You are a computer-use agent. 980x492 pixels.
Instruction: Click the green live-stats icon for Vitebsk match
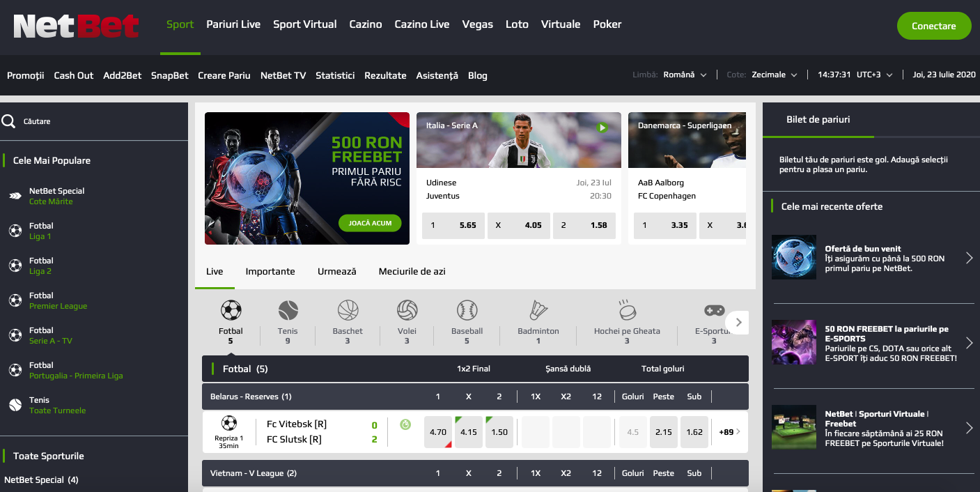point(405,424)
